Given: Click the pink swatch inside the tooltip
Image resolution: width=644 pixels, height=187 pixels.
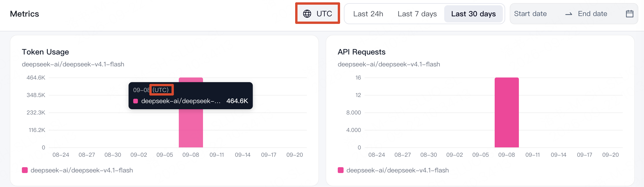Looking at the screenshot, I should pyautogui.click(x=136, y=101).
